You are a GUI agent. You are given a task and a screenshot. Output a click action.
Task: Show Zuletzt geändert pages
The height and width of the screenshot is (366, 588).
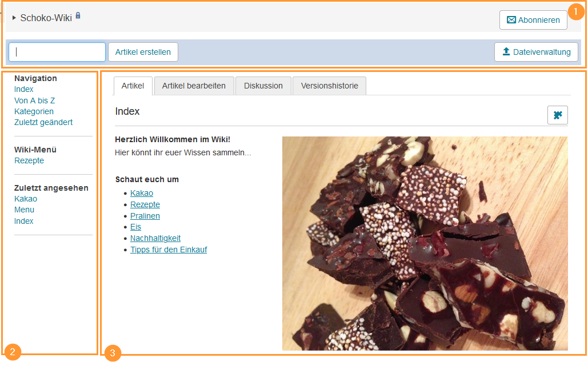(x=43, y=122)
